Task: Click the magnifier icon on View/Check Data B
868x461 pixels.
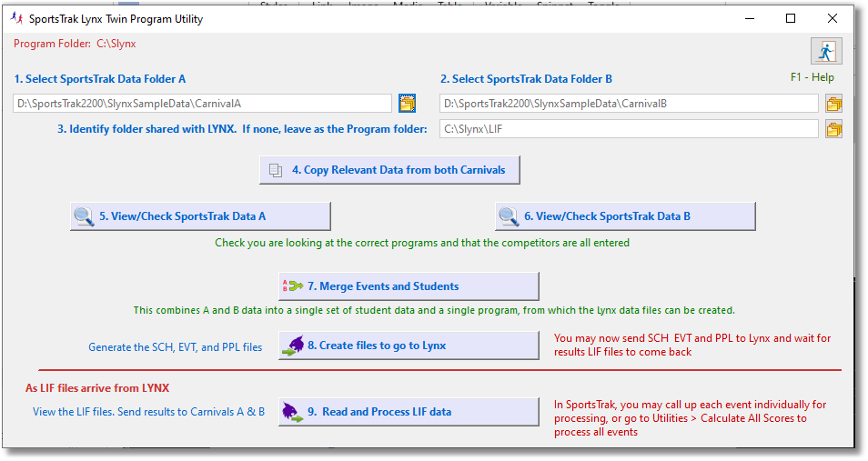Action: (509, 216)
